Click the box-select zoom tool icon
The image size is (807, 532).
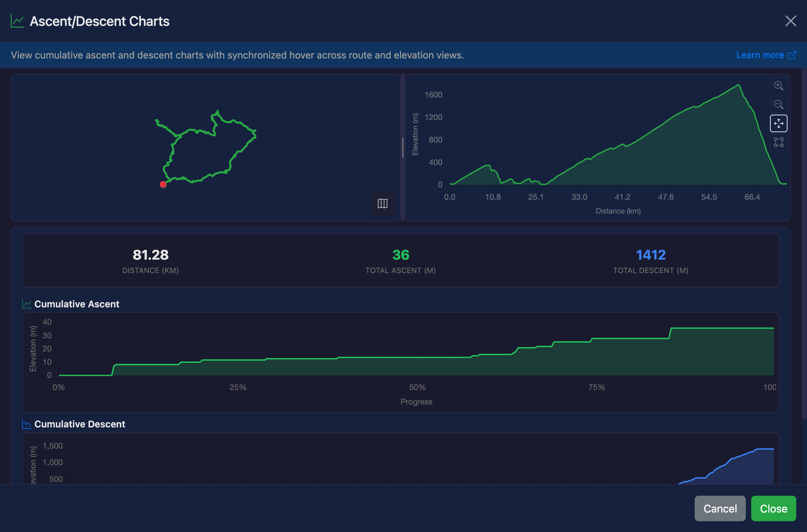click(778, 142)
